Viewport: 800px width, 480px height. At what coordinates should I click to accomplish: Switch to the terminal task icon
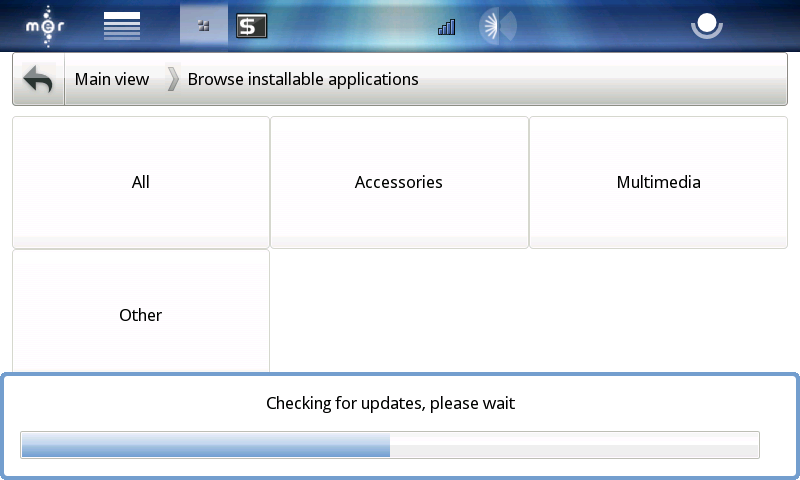click(x=251, y=26)
